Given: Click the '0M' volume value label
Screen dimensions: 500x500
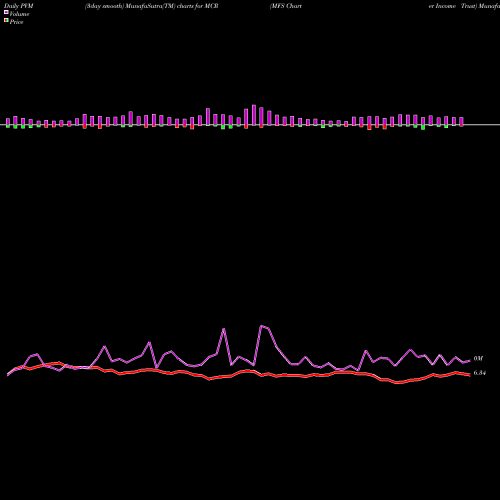Looking at the screenshot, I should 478,359.
